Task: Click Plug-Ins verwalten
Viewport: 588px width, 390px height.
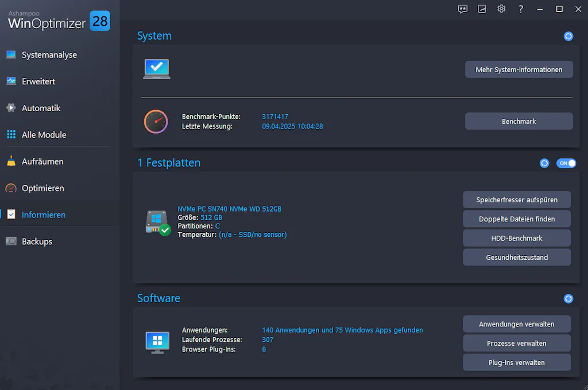Action: [x=517, y=362]
